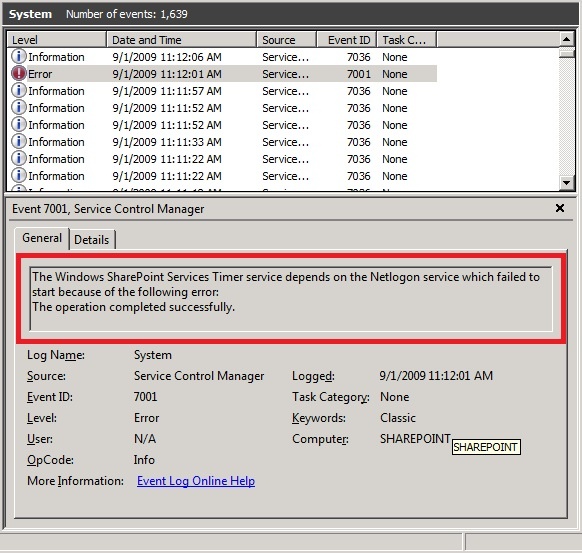Click the event list scroll down arrow
Viewport: 582px width, 553px height.
pyautogui.click(x=566, y=183)
